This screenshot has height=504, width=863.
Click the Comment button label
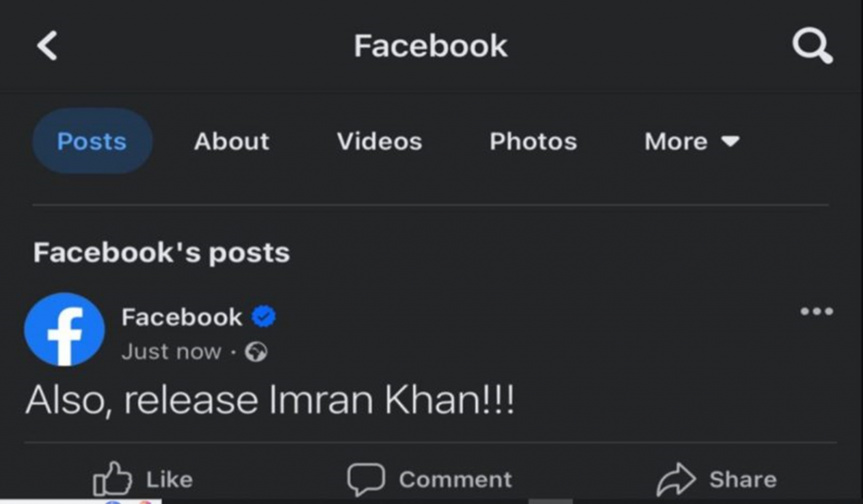(456, 480)
